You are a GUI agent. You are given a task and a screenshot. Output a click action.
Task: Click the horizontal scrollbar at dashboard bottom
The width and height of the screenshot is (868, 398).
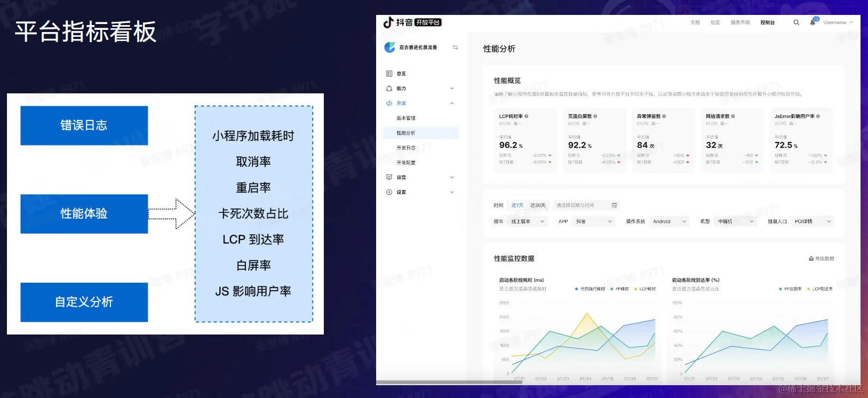pos(449,382)
